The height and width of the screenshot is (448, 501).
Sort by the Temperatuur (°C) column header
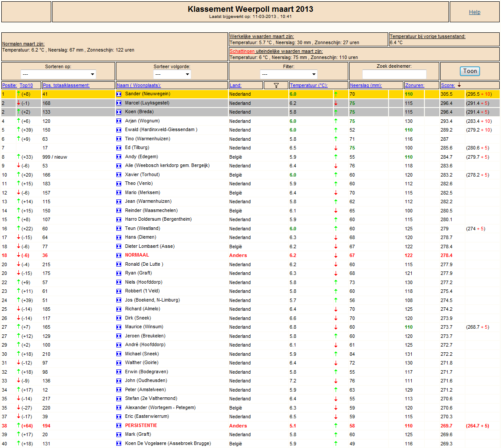308,85
